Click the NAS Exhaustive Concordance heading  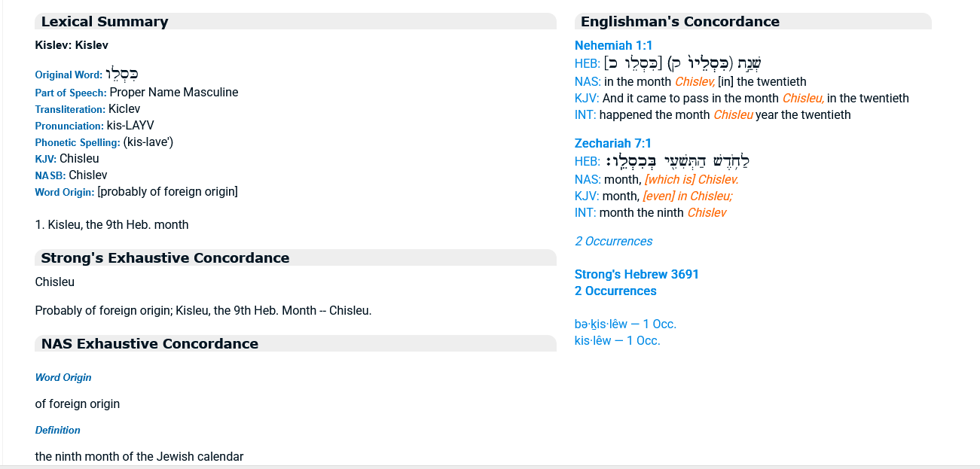click(149, 344)
